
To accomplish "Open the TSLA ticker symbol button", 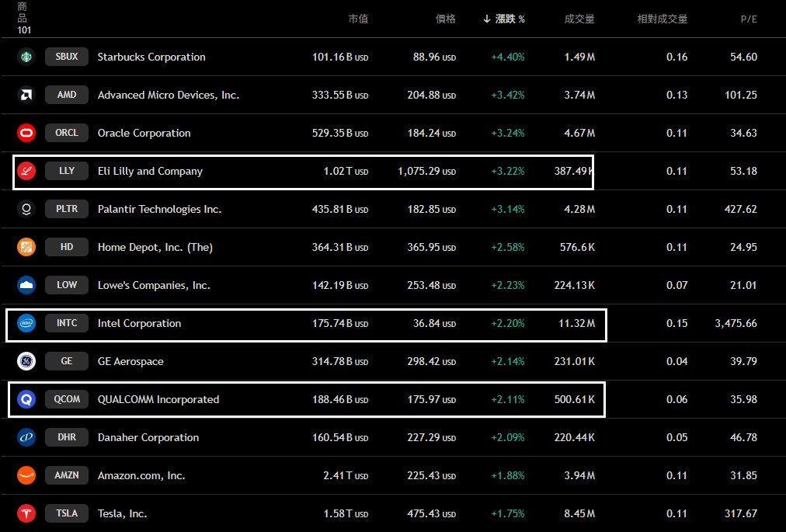I will [x=67, y=513].
